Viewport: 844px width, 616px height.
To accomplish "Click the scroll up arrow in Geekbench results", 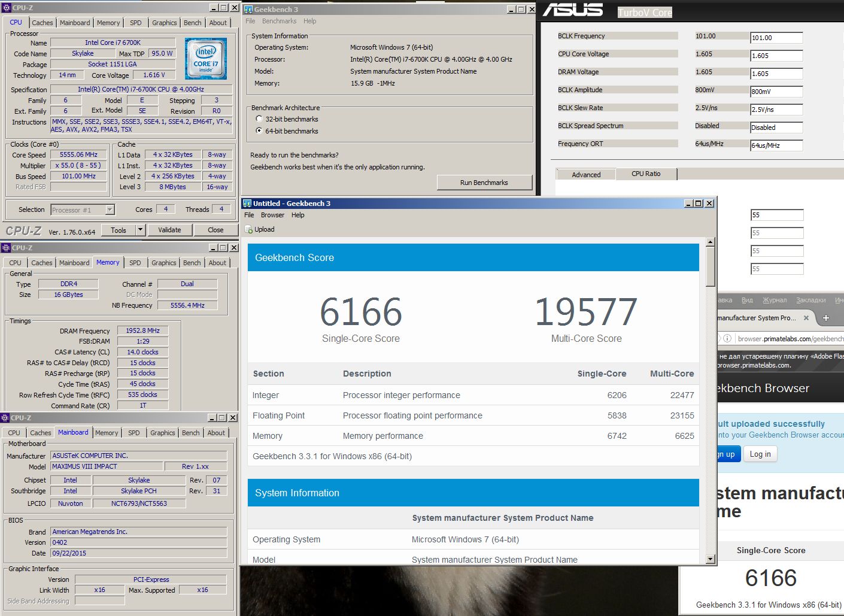I will 711,242.
